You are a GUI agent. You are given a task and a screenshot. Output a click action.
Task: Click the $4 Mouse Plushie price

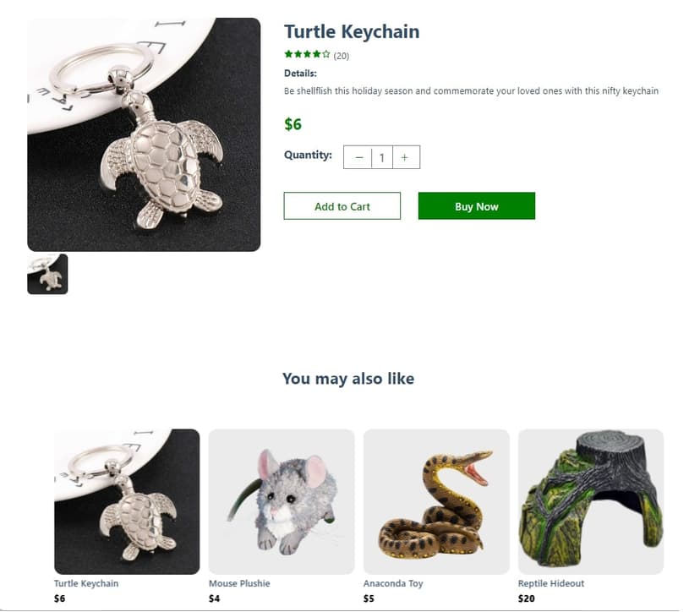[215, 598]
